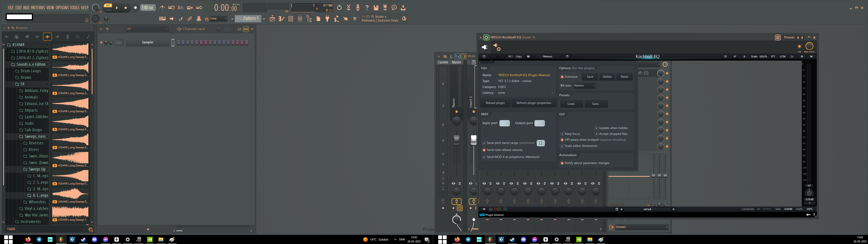The height and width of the screenshot is (244, 868).
Task: Open the Impacts folder
Action: coord(31,110)
